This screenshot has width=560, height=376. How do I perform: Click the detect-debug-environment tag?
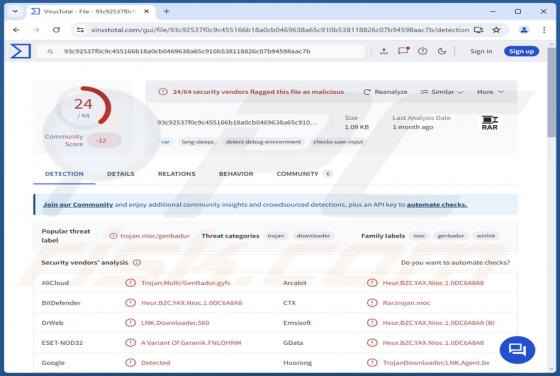(263, 142)
